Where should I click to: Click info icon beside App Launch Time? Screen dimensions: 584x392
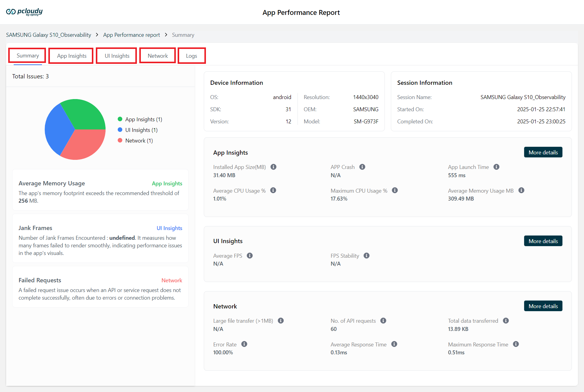[496, 167]
